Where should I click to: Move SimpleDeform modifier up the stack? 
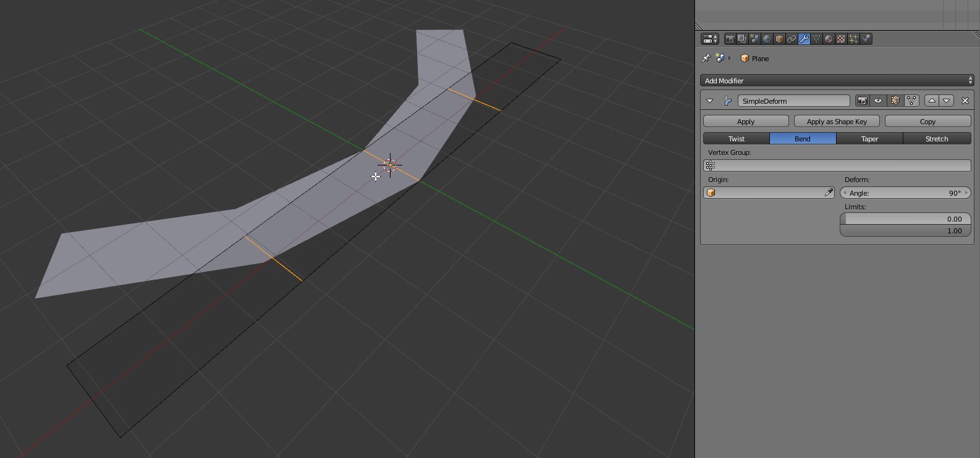coord(932,101)
